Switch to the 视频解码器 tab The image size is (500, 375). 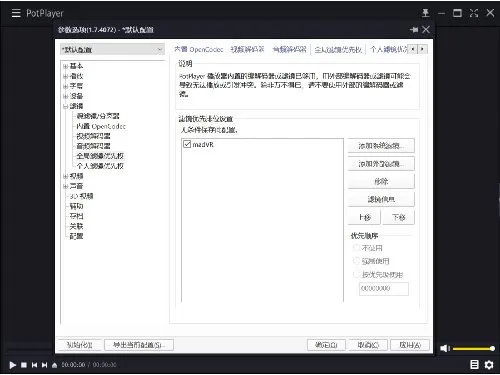click(x=247, y=49)
